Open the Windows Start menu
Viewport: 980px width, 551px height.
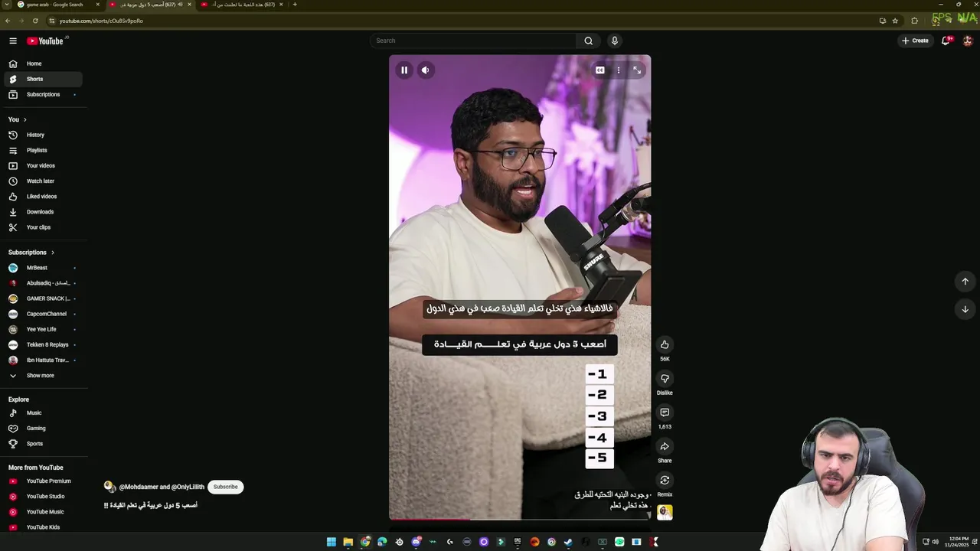coord(331,542)
